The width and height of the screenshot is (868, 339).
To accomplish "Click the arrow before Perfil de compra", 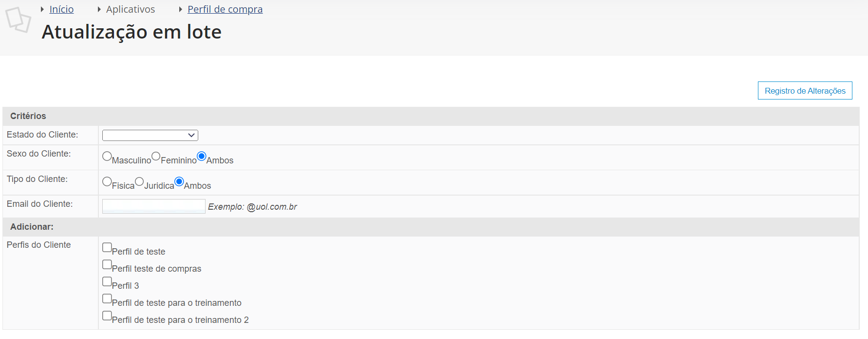I will (180, 9).
